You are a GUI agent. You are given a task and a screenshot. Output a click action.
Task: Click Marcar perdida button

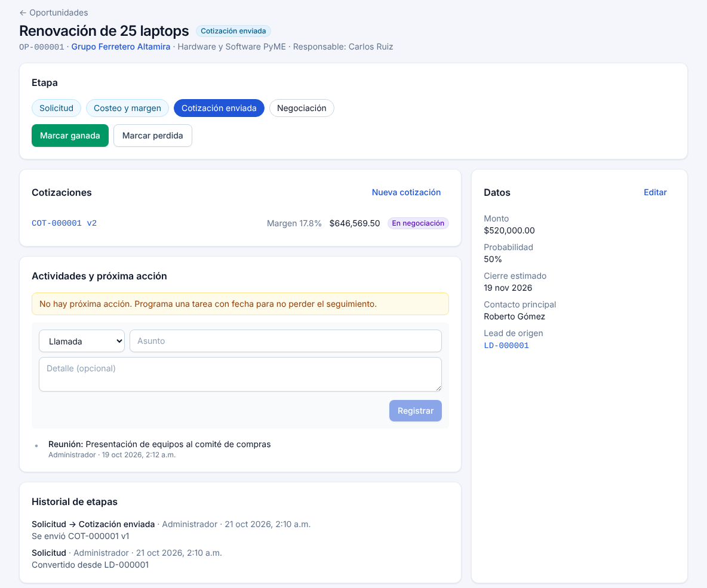[153, 136]
